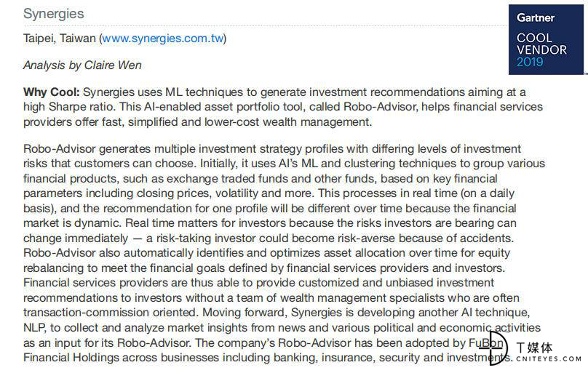The height and width of the screenshot is (373, 588).
Task: Click the Synergies heading
Action: (x=54, y=14)
